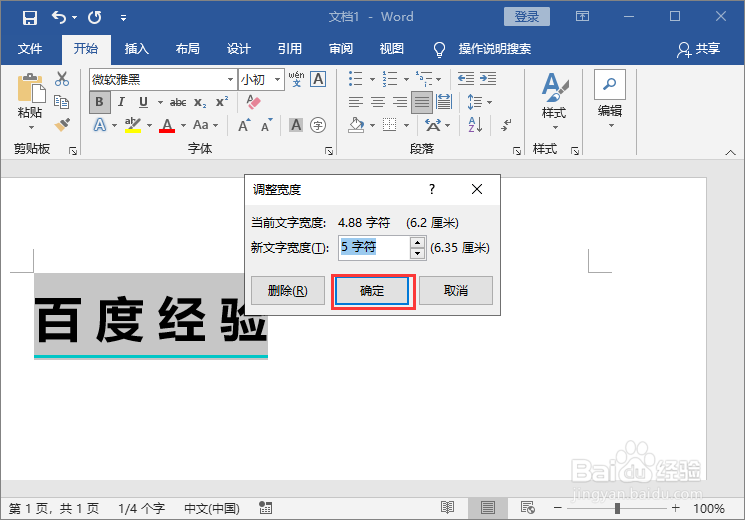Increase font size with A up icon
The height and width of the screenshot is (520, 745).
(x=244, y=125)
